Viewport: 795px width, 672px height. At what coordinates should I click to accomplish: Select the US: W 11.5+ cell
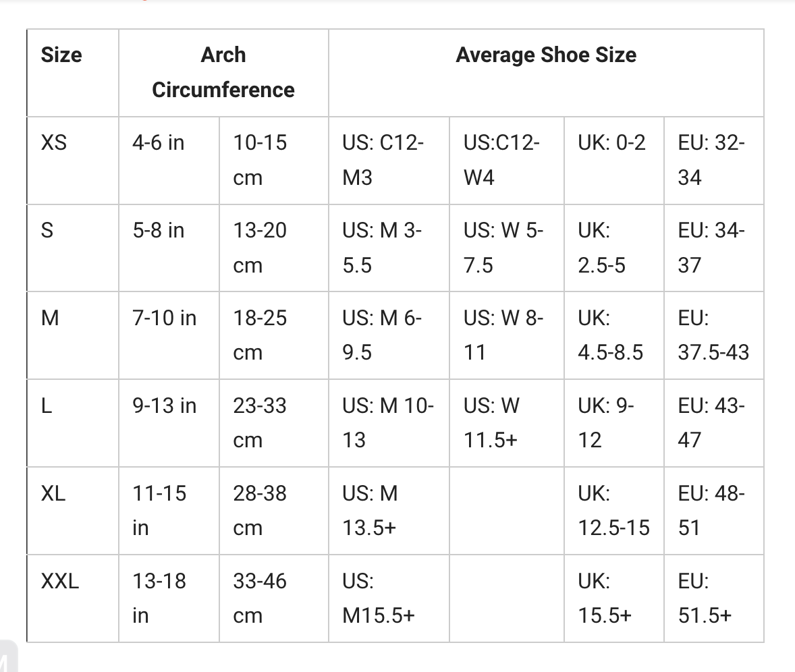pos(491,423)
